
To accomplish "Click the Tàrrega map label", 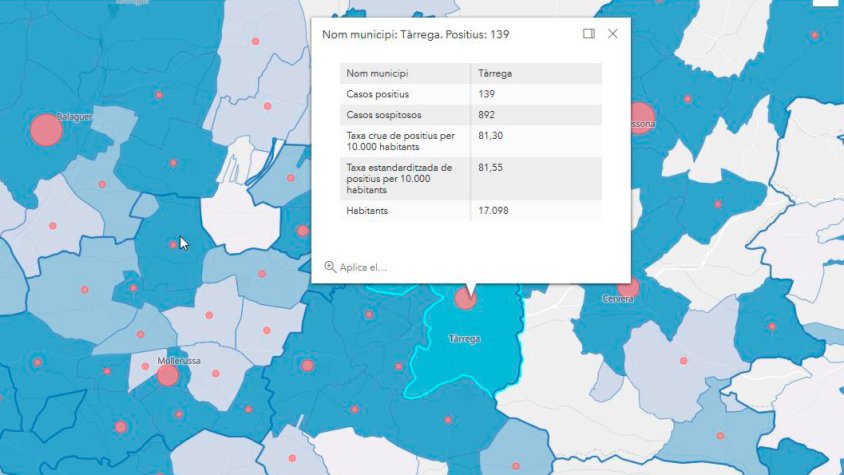I will pyautogui.click(x=464, y=339).
